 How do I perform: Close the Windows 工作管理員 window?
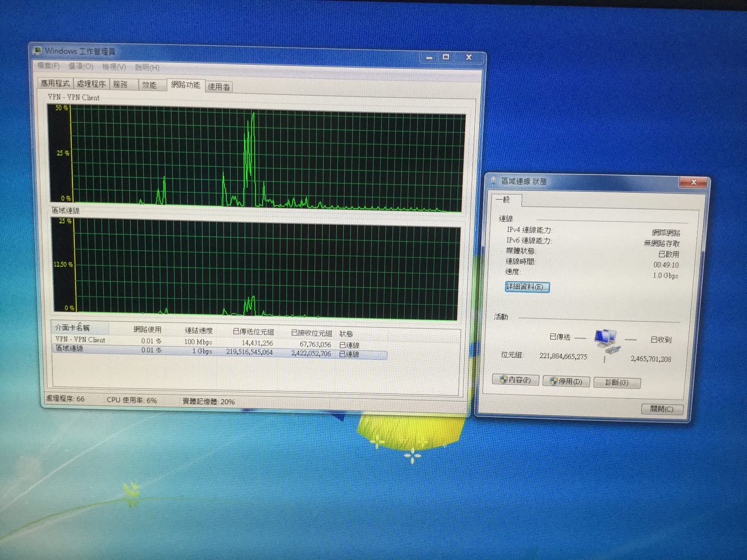pos(468,57)
